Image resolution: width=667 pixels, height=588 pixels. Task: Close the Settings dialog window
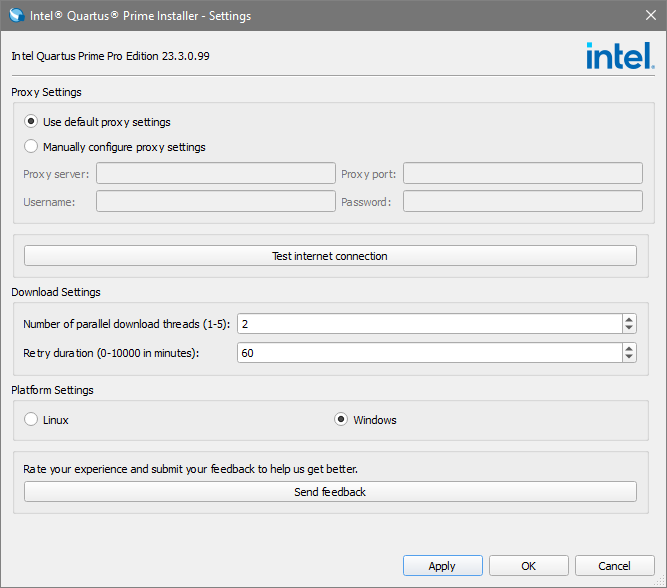[643, 16]
